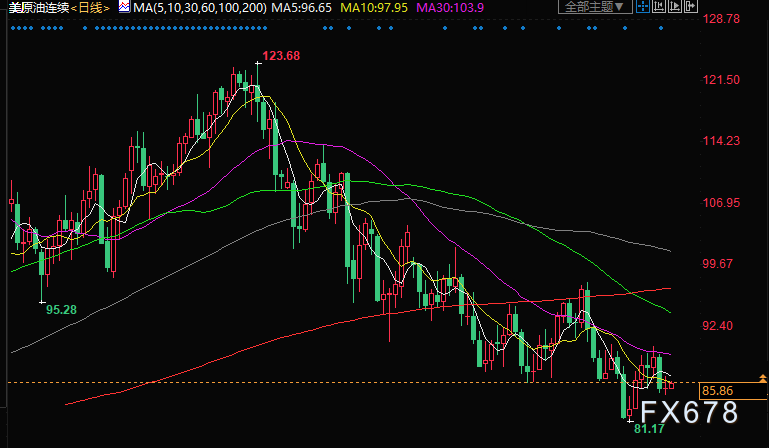The height and width of the screenshot is (448, 769).
Task: Click the 美原油连续 instrument title
Action: (x=39, y=7)
